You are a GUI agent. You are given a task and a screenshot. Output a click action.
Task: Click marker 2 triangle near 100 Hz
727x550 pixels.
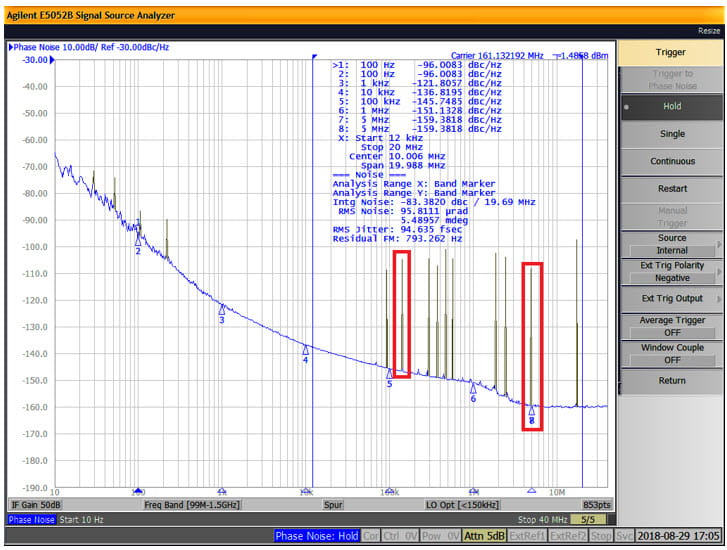(x=138, y=240)
